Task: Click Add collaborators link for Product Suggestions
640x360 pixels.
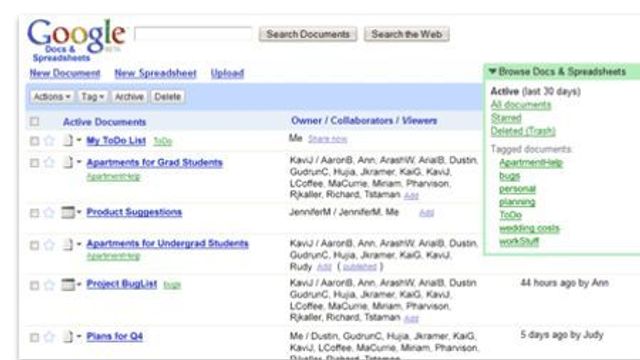Action: point(427,213)
